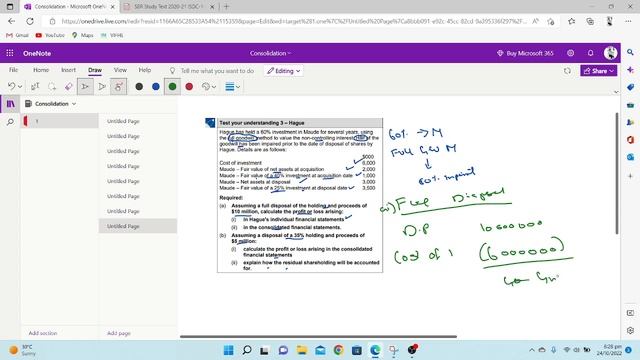Open the Help ribbon tab
The height and width of the screenshot is (360, 640).
[144, 70]
